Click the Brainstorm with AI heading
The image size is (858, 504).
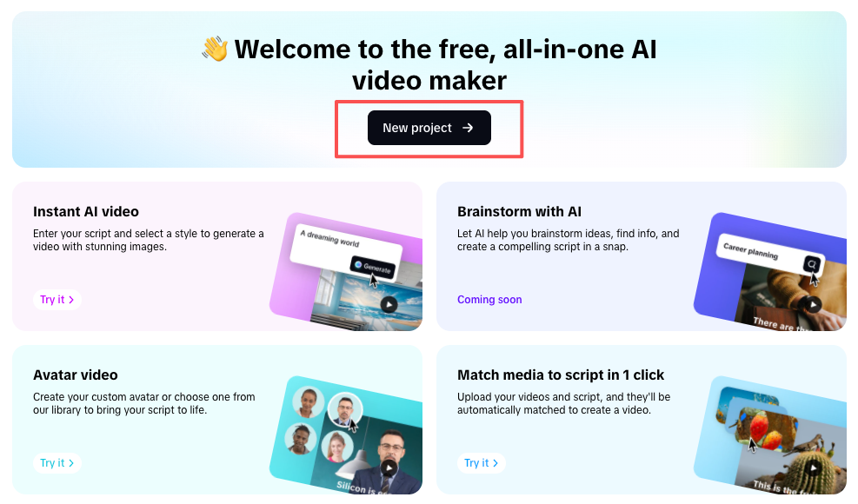click(519, 211)
